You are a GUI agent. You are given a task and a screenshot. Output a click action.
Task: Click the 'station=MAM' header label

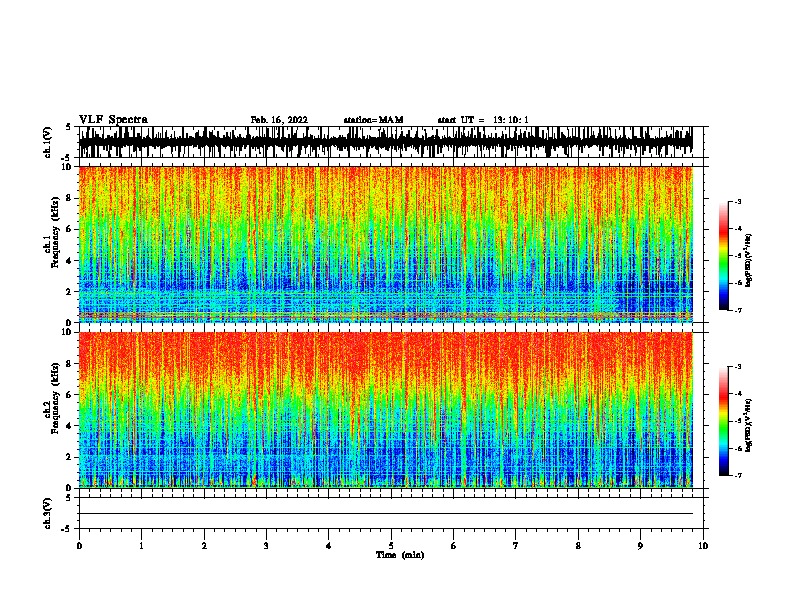coord(373,120)
